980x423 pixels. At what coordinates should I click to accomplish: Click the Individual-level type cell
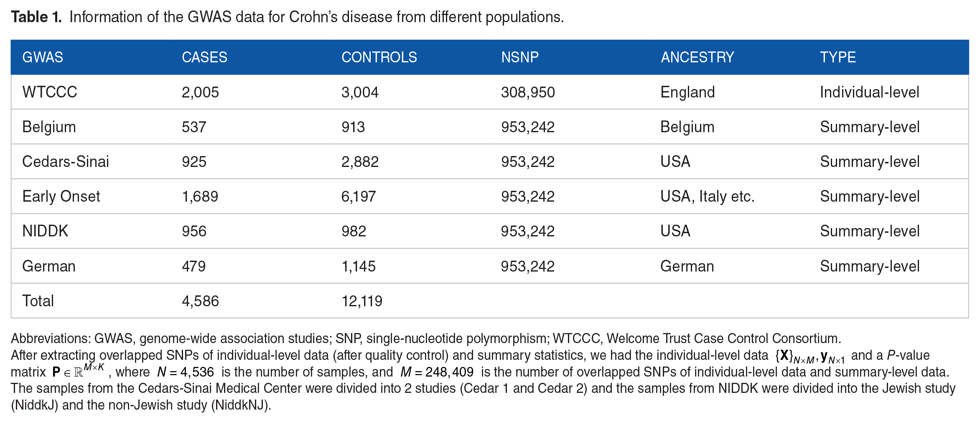point(869,92)
